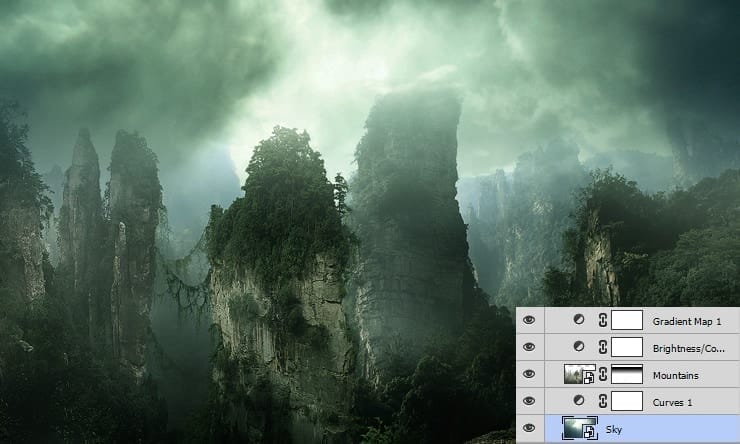Toggle visibility of the Mountains layer
The width and height of the screenshot is (740, 444).
pos(529,374)
